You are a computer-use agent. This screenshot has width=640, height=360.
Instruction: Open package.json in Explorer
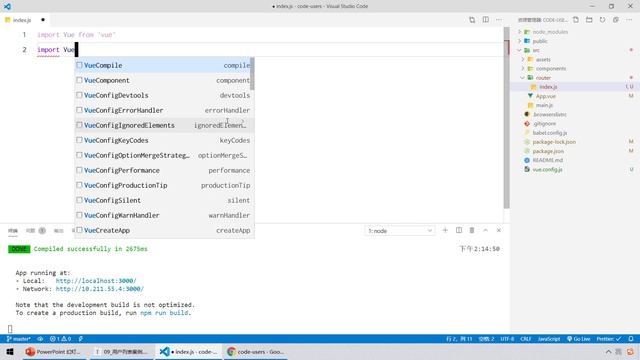click(x=548, y=151)
